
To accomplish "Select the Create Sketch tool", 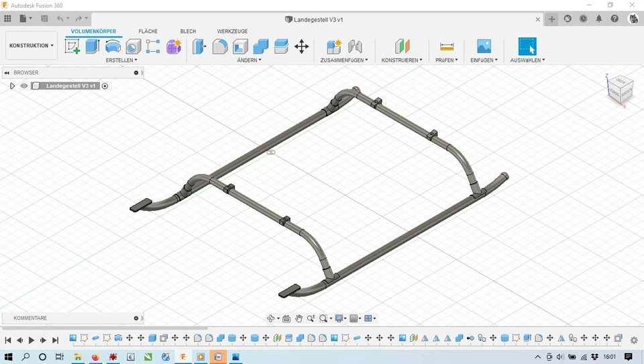I will [x=72, y=46].
